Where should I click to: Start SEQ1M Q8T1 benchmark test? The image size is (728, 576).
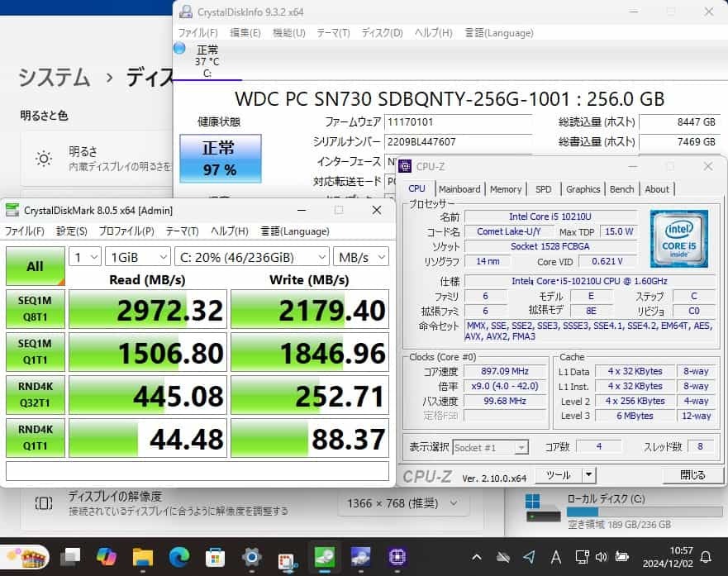pyautogui.click(x=36, y=308)
